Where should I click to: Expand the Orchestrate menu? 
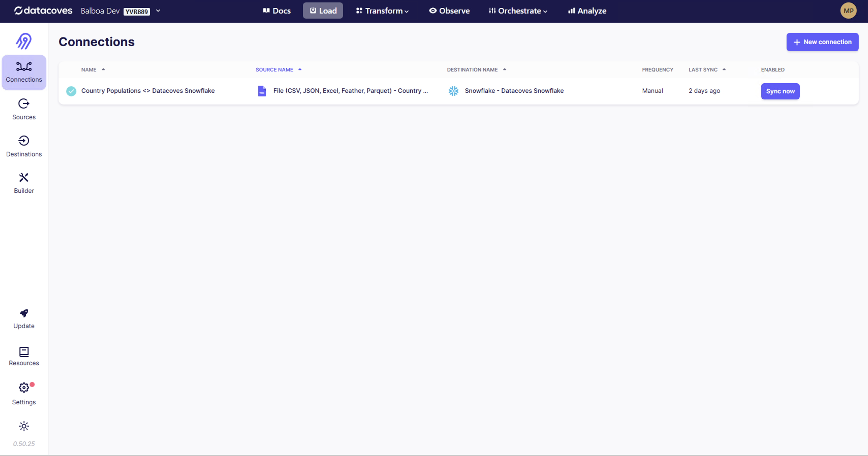pyautogui.click(x=518, y=11)
